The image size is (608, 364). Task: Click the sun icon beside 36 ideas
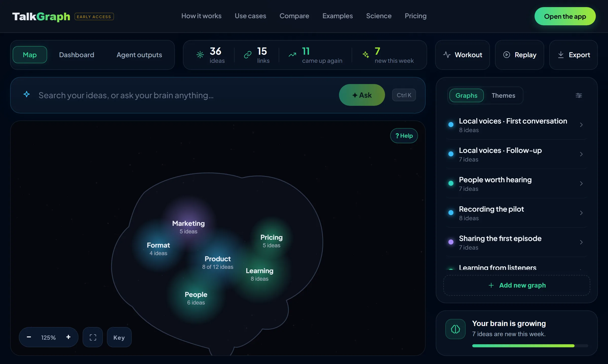coord(200,54)
